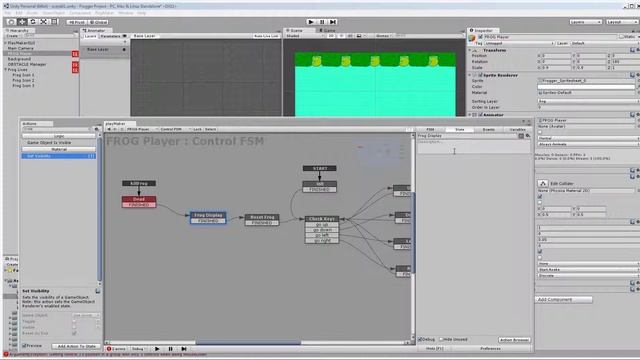Click the Action Browser button
640x360 pixels.
(x=514, y=340)
